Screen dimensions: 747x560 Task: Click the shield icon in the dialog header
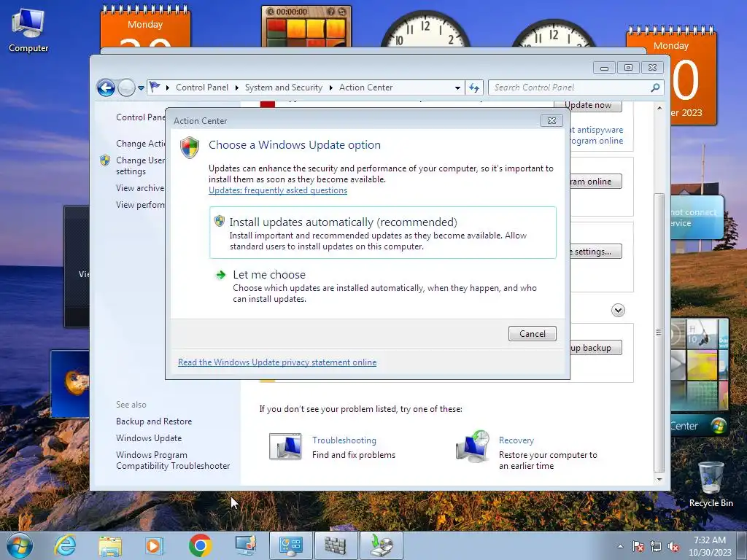(x=190, y=147)
